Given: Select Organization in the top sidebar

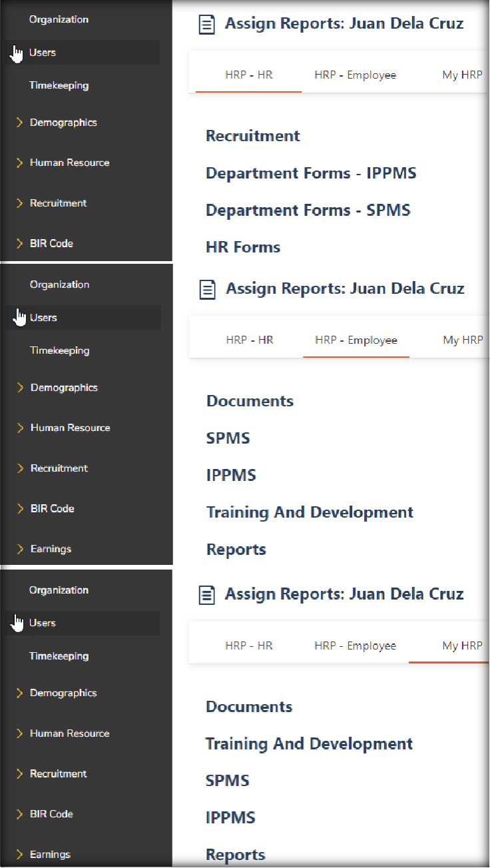Looking at the screenshot, I should click(59, 19).
